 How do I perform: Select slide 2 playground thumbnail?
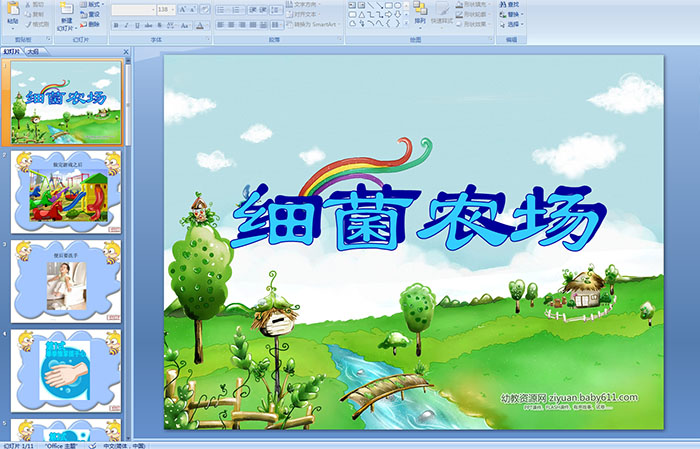click(66, 192)
